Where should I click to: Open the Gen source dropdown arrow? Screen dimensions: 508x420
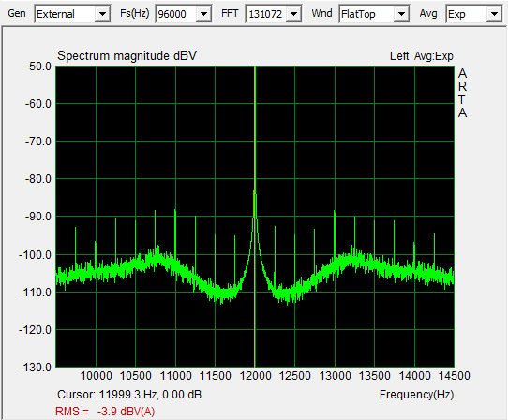pos(102,14)
